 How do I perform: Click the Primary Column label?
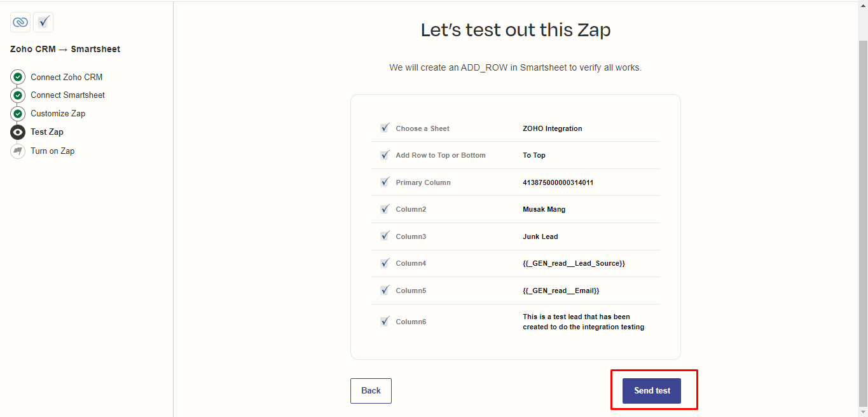(x=423, y=182)
